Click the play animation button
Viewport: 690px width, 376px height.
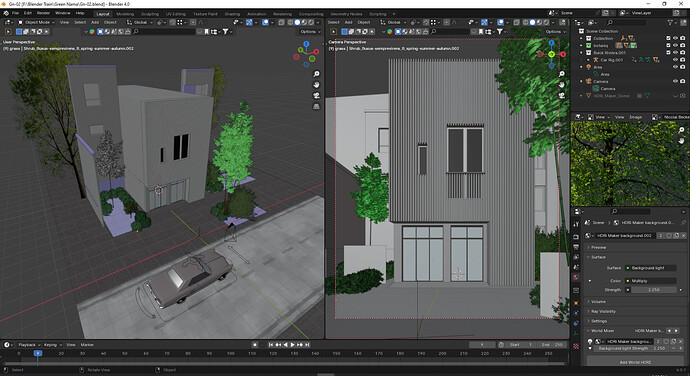(293, 345)
